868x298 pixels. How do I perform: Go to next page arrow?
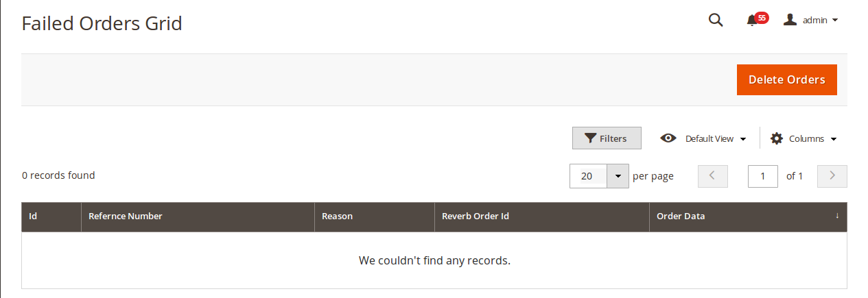click(832, 176)
